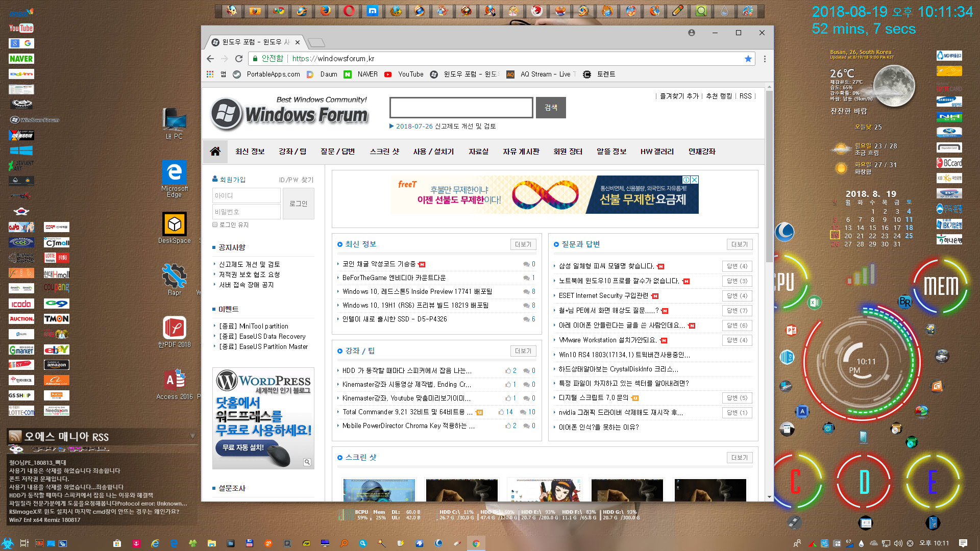Expand 질문과 답변 with 더보기

pos(740,244)
